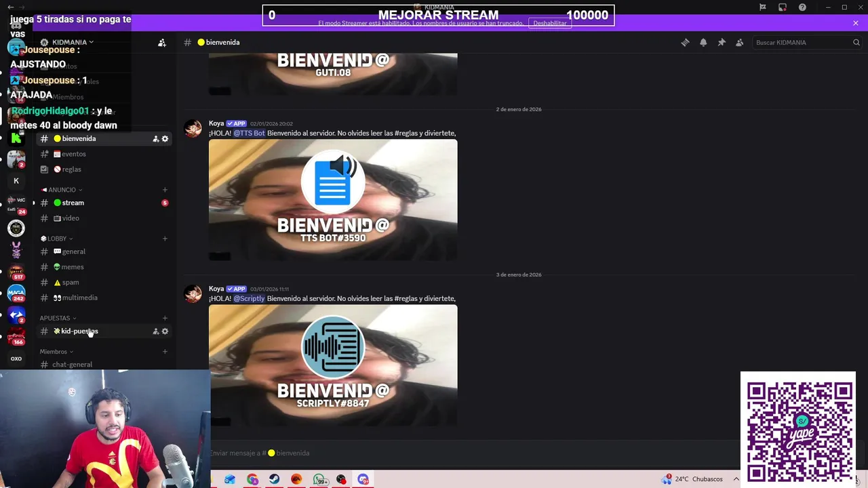Viewport: 868px width, 488px height.
Task: Click the search magnifier icon
Action: tap(856, 42)
